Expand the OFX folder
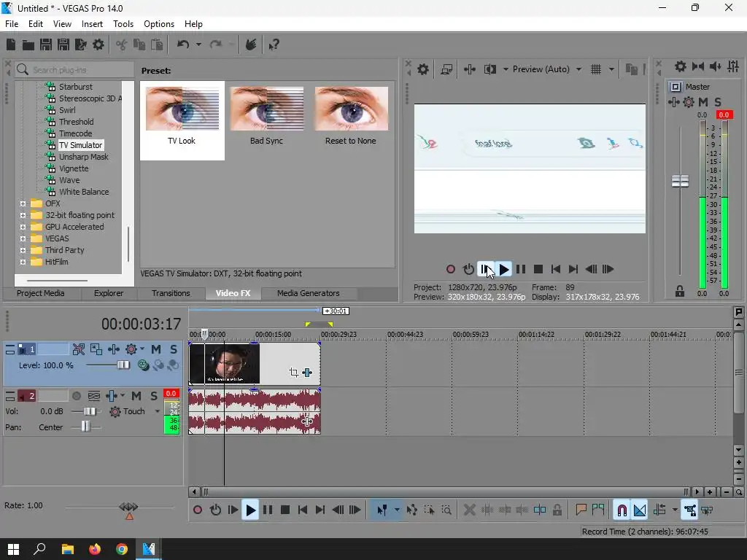Viewport: 747px width, 560px height. [x=23, y=204]
